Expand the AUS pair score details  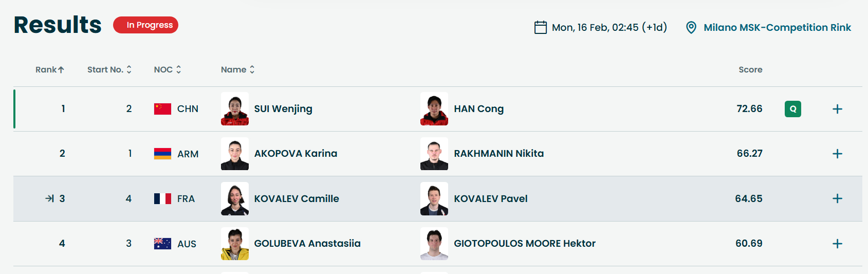[x=837, y=244]
